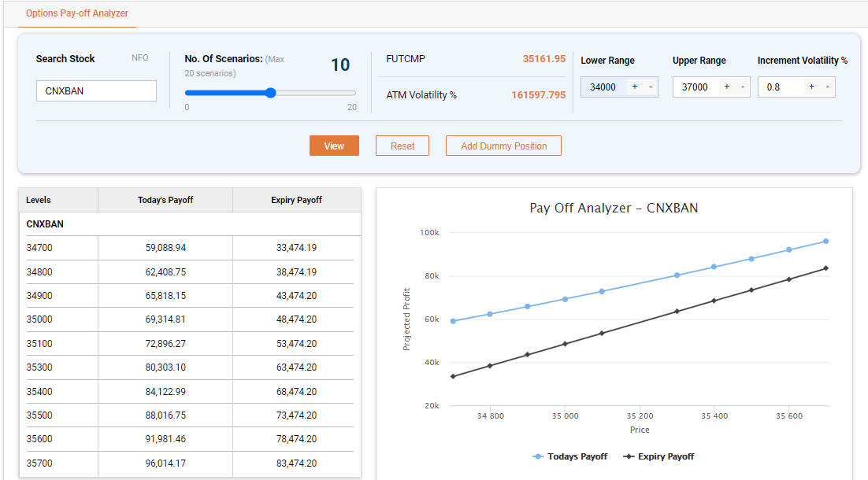Click the No. Of Scenarios slider handle
The width and height of the screenshot is (868, 480).
(x=270, y=93)
